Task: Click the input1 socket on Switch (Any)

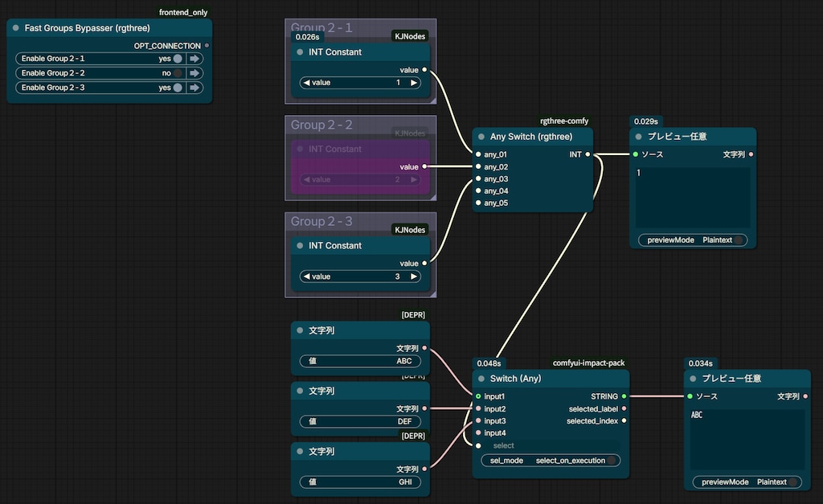Action: click(478, 396)
